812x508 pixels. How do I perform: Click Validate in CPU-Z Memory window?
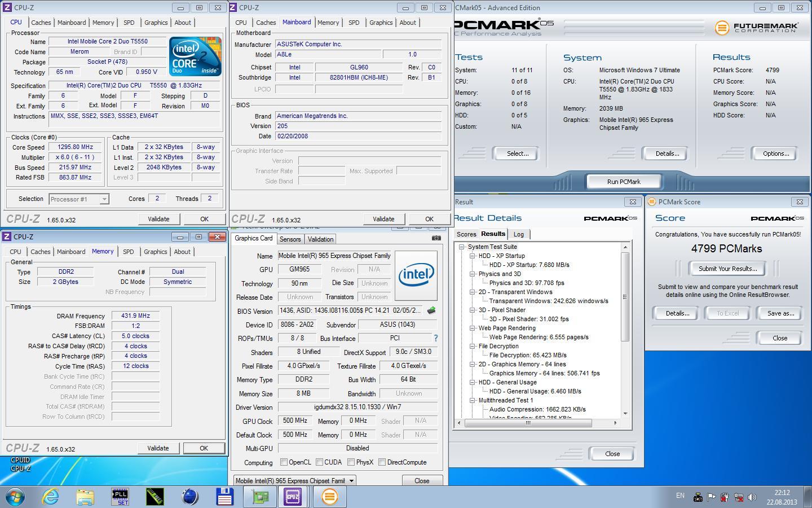click(158, 448)
